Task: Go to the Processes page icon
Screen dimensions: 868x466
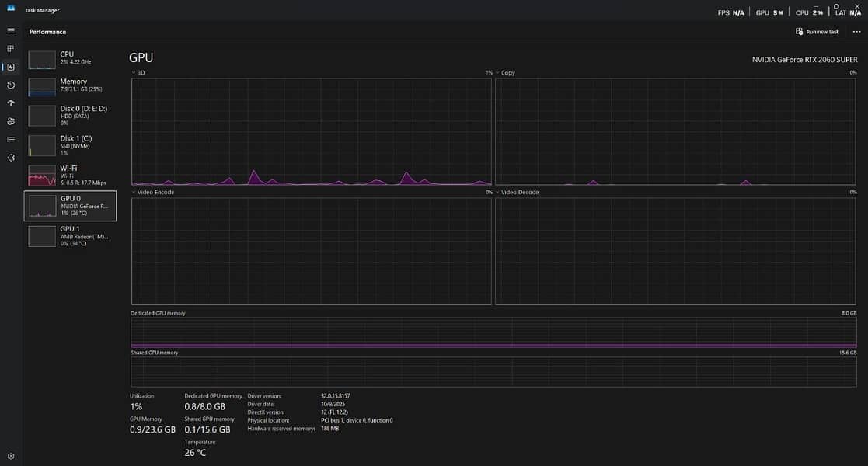Action: tap(11, 49)
